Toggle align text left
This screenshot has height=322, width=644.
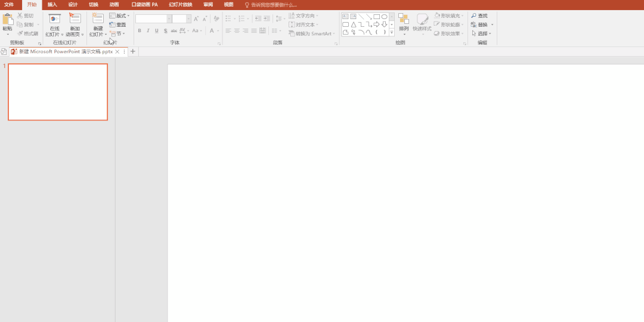coord(228,31)
